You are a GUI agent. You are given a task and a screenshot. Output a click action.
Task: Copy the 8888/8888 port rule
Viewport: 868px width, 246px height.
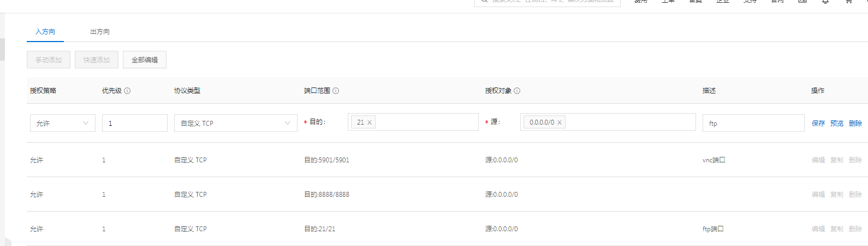tap(837, 195)
